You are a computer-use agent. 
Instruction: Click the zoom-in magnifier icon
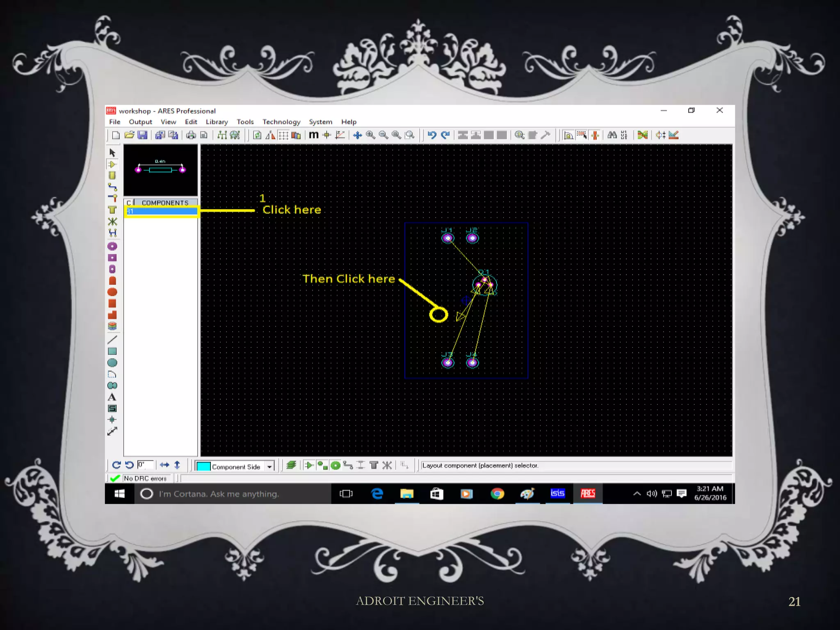pyautogui.click(x=370, y=135)
